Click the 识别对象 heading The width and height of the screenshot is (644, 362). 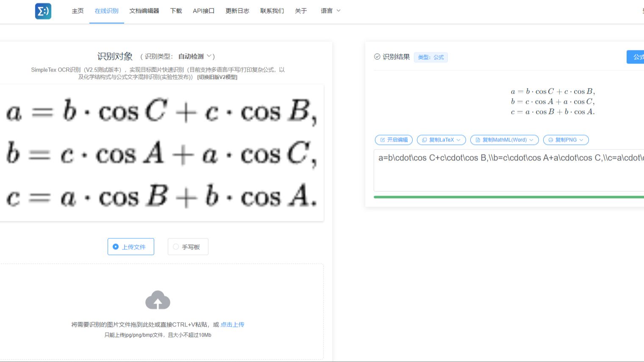[x=115, y=56]
